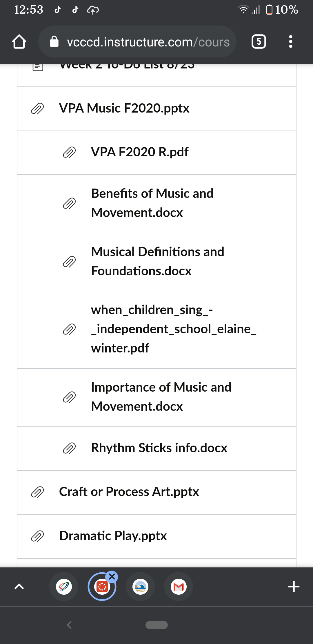
Task: Open the Chrome three-dot overflow menu
Action: click(291, 42)
